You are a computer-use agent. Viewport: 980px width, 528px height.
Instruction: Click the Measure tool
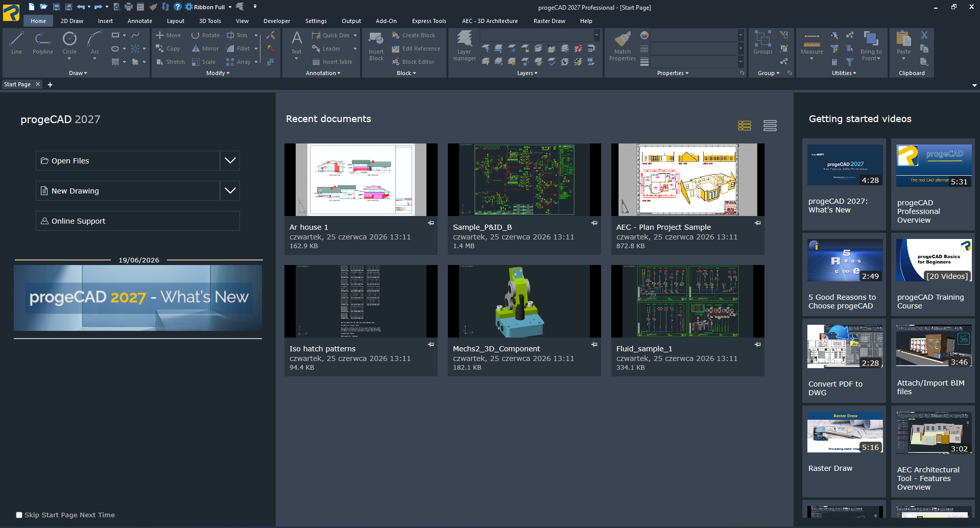click(811, 44)
